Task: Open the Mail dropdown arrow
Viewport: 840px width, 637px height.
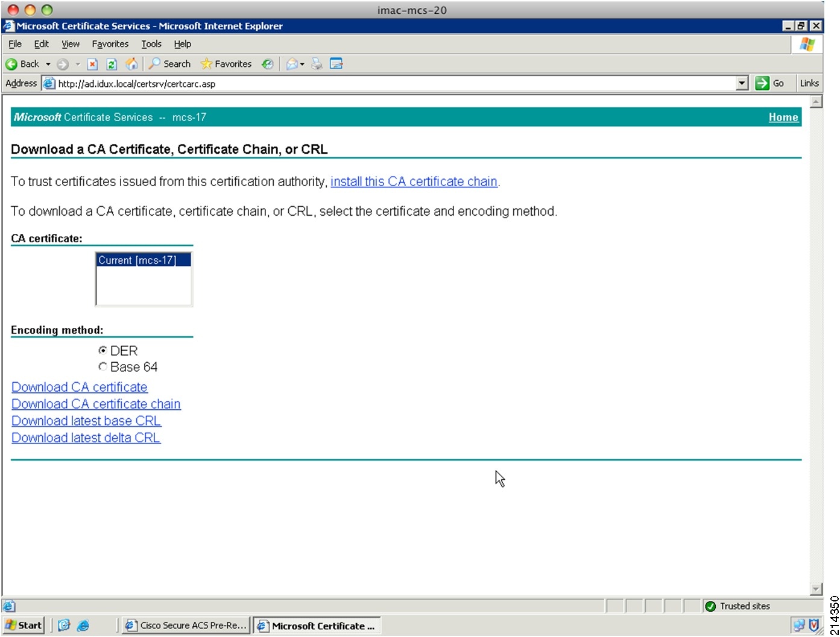Action: (302, 64)
